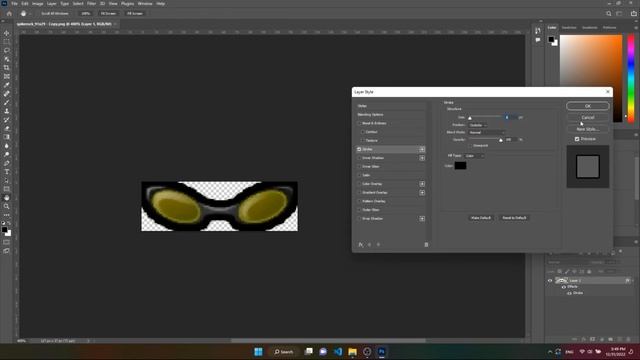
Task: Open the Window menu
Action: point(145,4)
